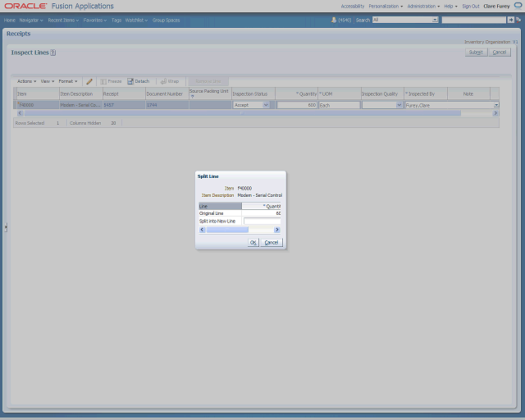Click Note column header
525x420 pixels.
point(468,94)
